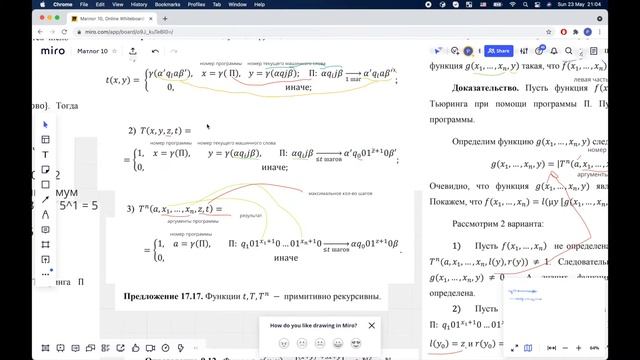Select the Pen drawing tool
The height and width of the screenshot is (360, 640).
pos(45,215)
